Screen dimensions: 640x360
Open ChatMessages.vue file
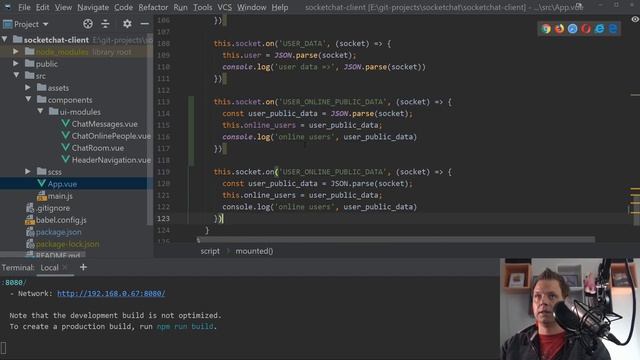[x=104, y=124]
